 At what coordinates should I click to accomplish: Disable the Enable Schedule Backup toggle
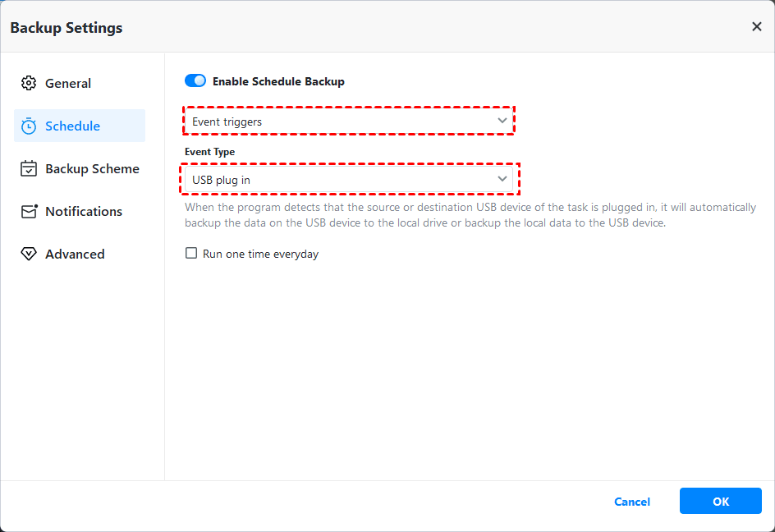click(x=195, y=81)
